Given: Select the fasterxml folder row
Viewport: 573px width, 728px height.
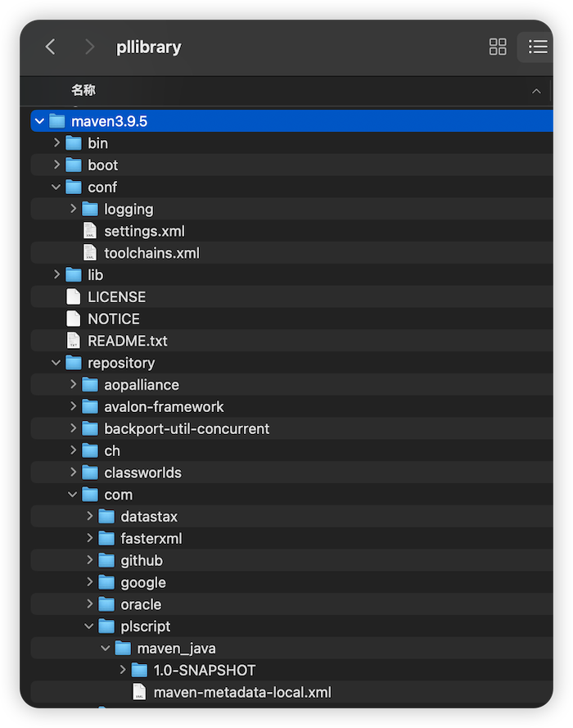Looking at the screenshot, I should click(292, 538).
